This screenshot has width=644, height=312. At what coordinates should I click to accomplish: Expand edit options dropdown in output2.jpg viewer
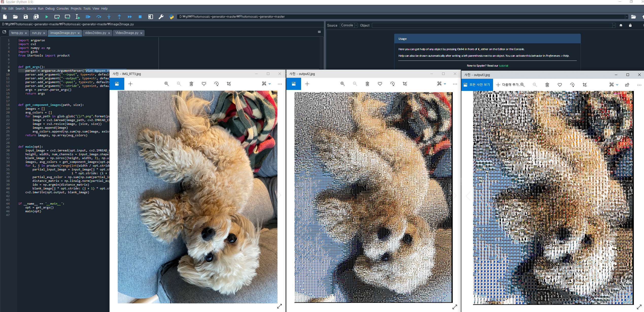(x=445, y=84)
